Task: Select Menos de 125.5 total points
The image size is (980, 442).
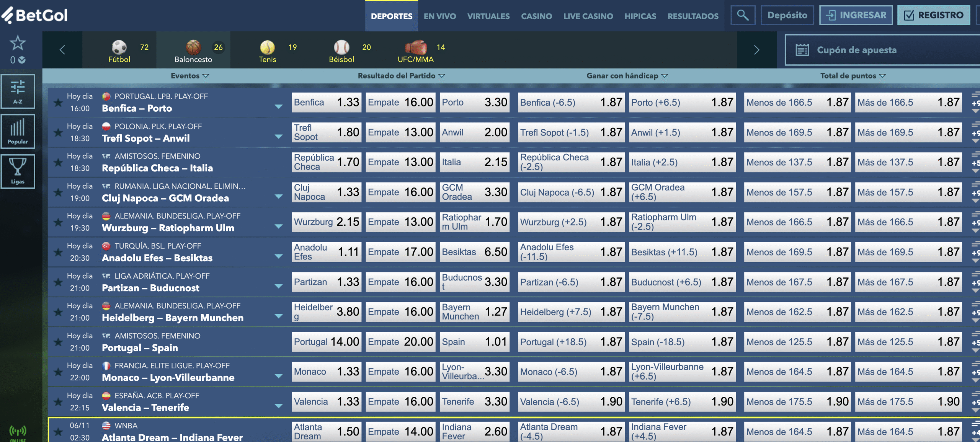Action: click(797, 342)
